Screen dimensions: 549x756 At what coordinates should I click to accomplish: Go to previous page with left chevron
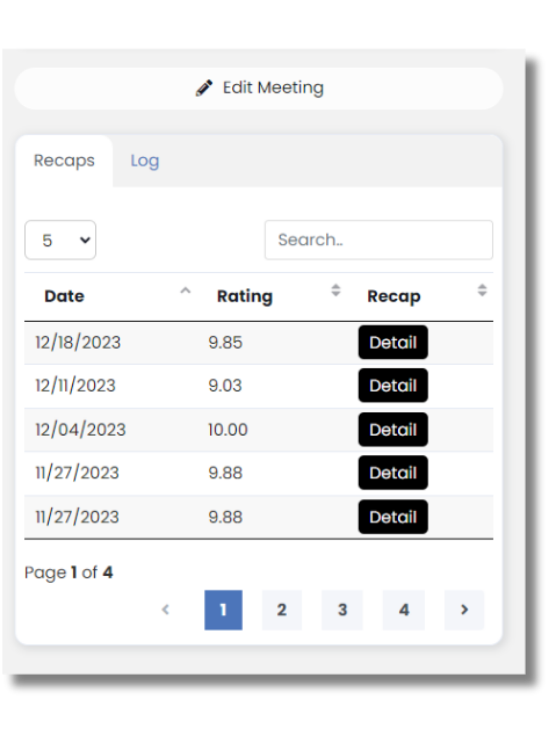pyautogui.click(x=166, y=610)
